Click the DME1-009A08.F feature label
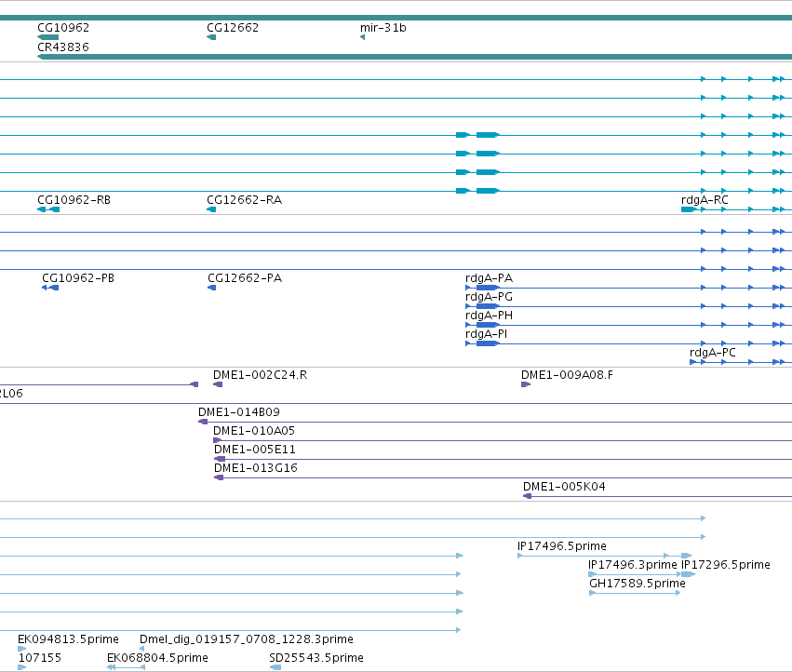The height and width of the screenshot is (672, 792). click(567, 375)
